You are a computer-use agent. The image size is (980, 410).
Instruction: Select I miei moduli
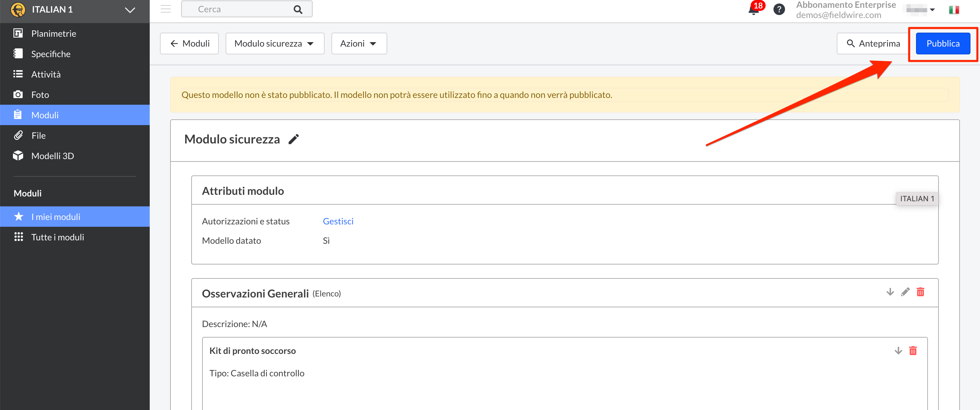click(x=75, y=217)
